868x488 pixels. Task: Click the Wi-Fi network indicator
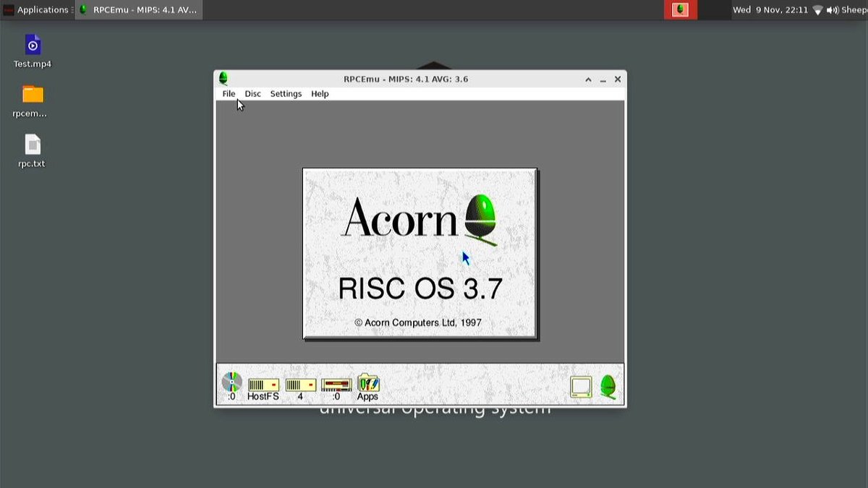[818, 9]
